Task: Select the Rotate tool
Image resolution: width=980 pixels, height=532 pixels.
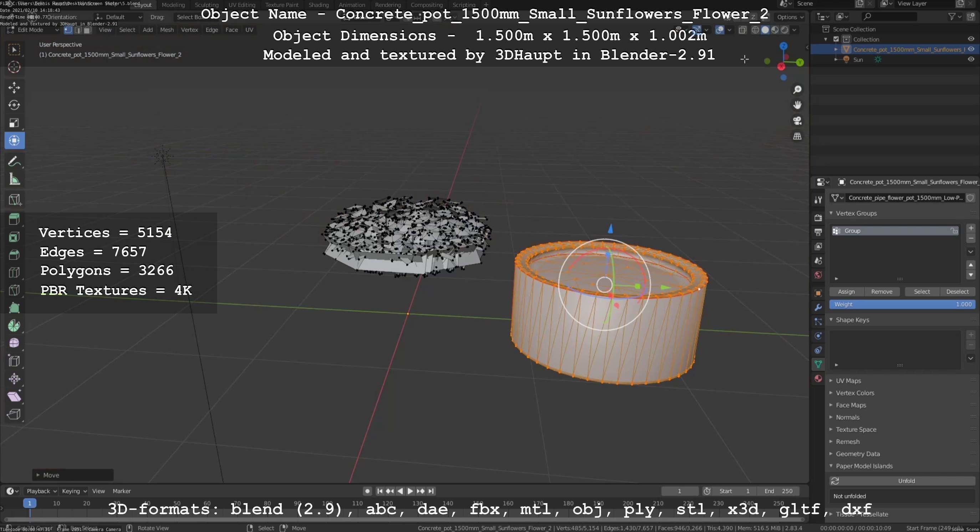Action: click(x=14, y=105)
